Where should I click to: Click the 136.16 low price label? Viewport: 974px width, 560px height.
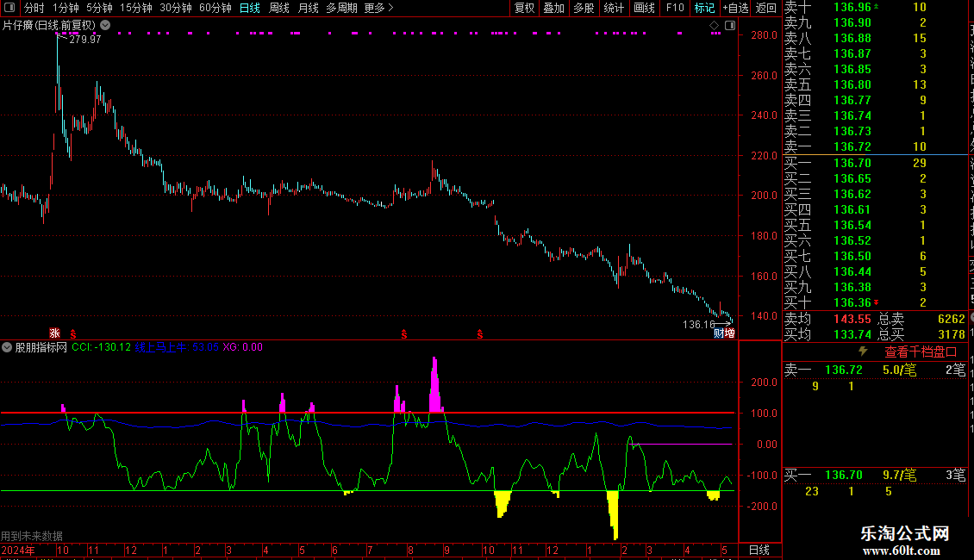click(699, 324)
